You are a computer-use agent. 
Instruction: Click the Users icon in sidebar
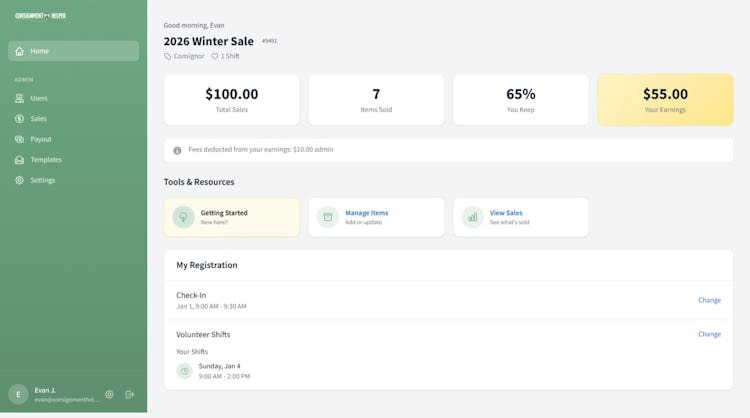[x=20, y=98]
